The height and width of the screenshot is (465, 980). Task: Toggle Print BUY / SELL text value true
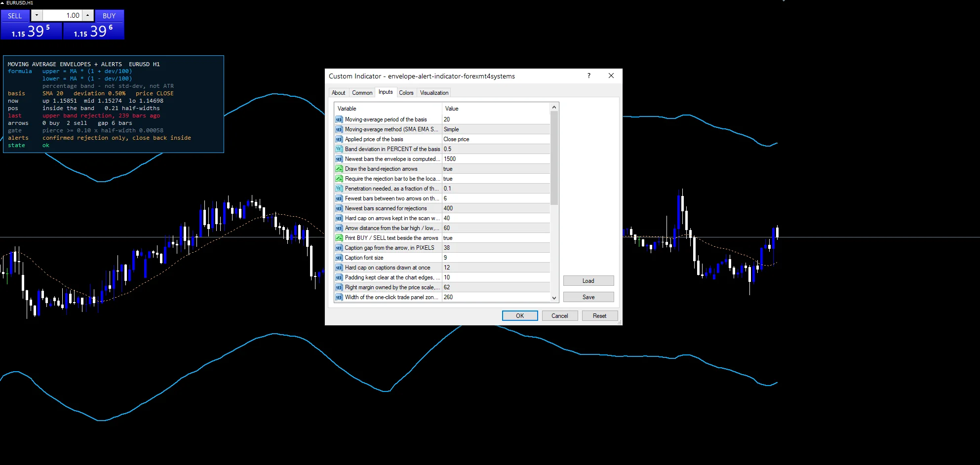496,238
